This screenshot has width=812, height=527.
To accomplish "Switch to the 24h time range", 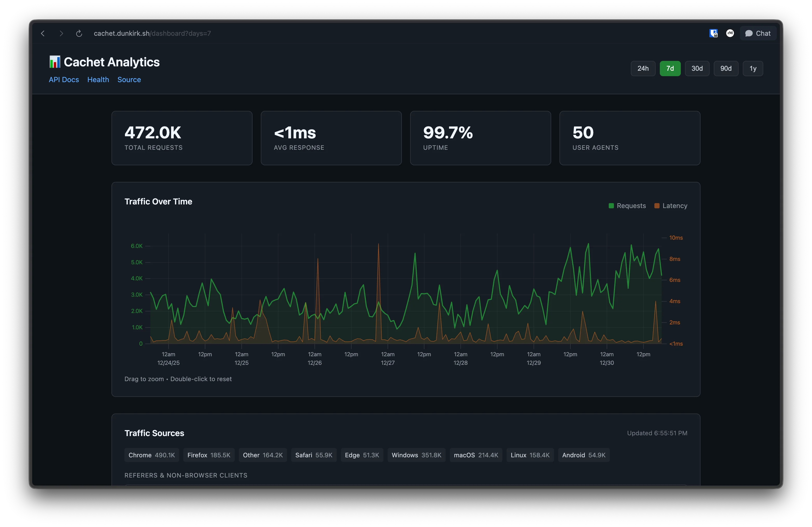I will point(643,68).
